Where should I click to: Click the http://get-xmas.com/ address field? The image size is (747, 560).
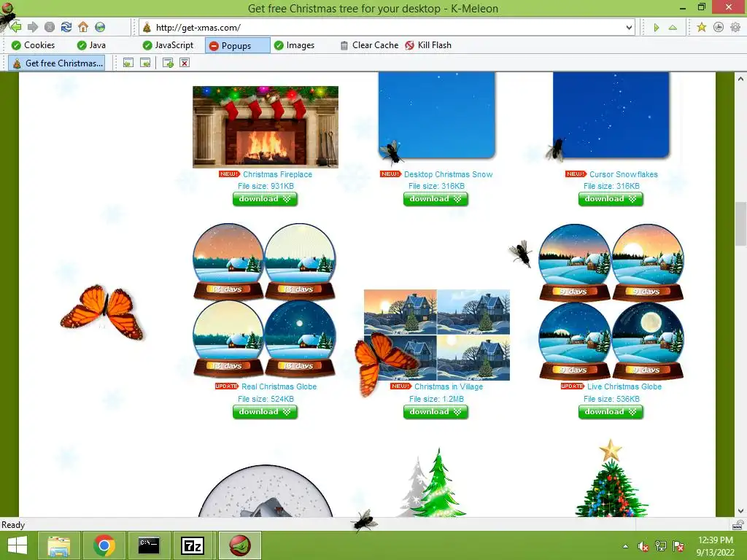[388, 28]
